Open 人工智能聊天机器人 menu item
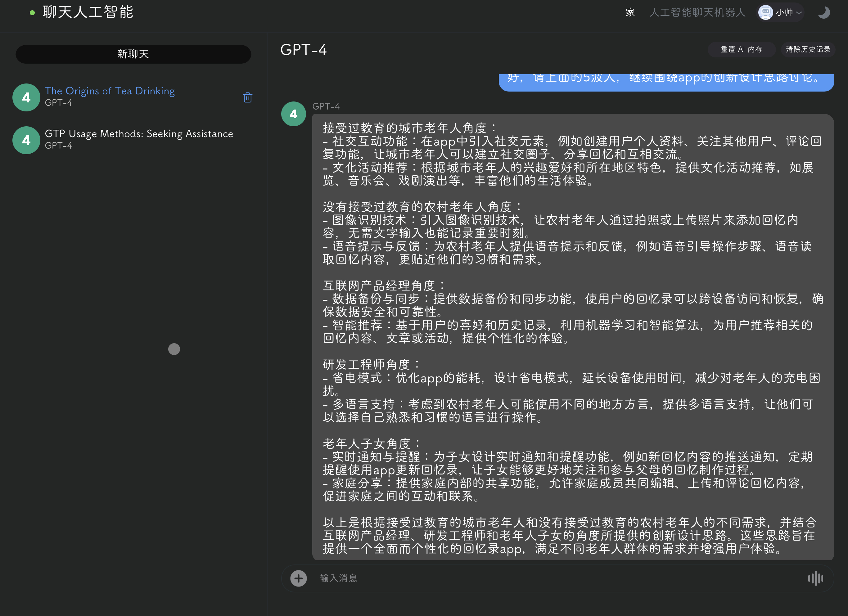 tap(697, 12)
